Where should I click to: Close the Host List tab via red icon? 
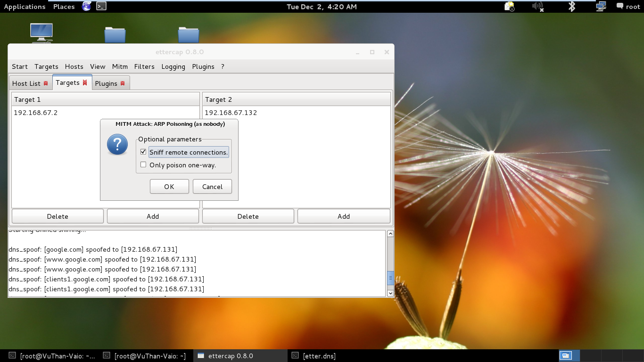click(46, 83)
